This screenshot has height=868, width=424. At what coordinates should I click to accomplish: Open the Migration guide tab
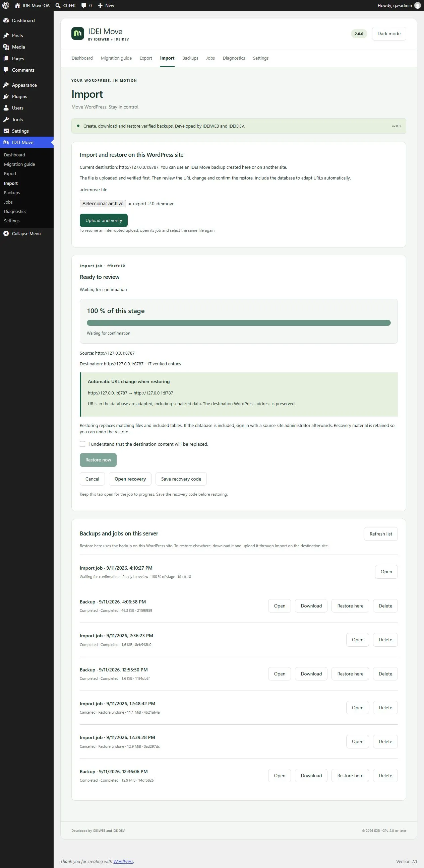click(x=116, y=58)
